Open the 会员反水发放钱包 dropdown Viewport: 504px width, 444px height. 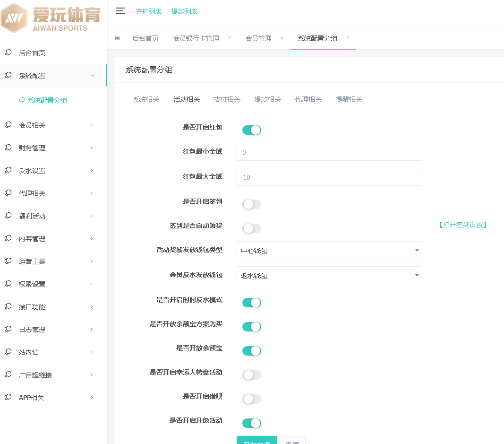pyautogui.click(x=329, y=275)
